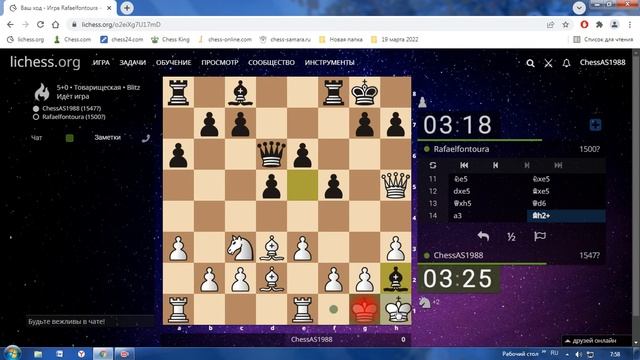Click the voice chat phone icon

[x=146, y=138]
